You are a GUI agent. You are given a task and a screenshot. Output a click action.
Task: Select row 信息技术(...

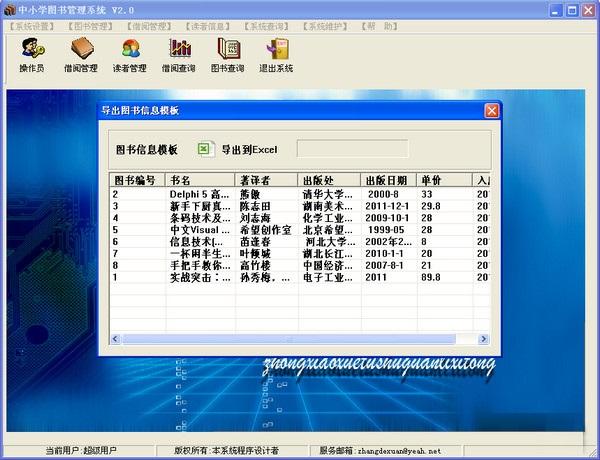point(300,242)
